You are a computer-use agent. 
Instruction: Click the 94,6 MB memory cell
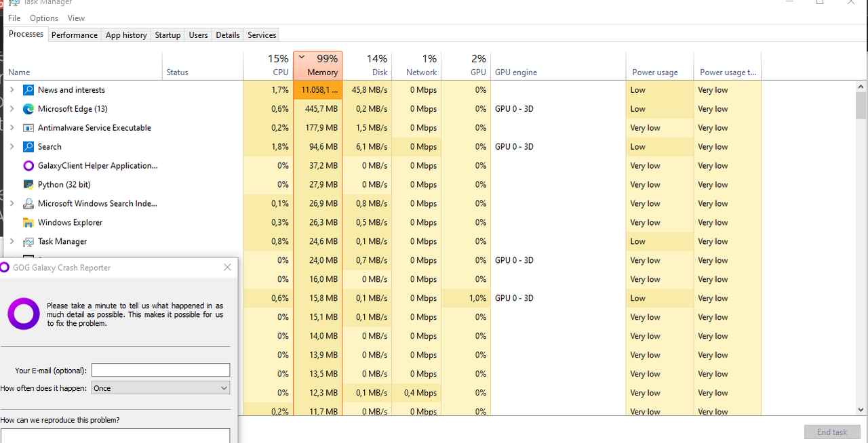pyautogui.click(x=317, y=147)
